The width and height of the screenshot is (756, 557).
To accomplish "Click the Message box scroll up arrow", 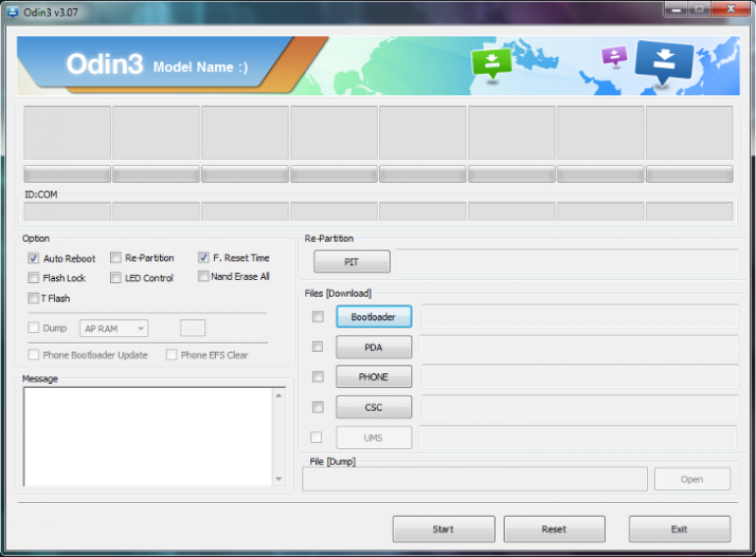I will [x=279, y=396].
